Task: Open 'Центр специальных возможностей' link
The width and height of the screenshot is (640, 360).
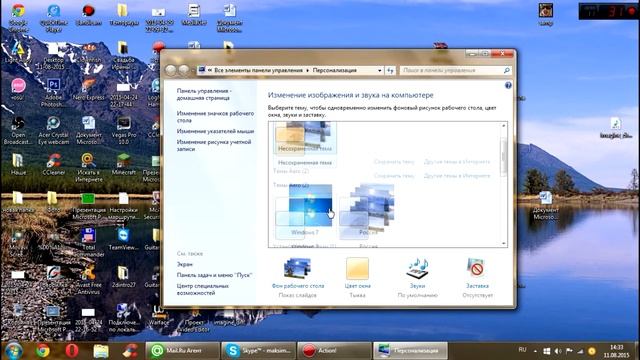Action: pyautogui.click(x=202, y=289)
